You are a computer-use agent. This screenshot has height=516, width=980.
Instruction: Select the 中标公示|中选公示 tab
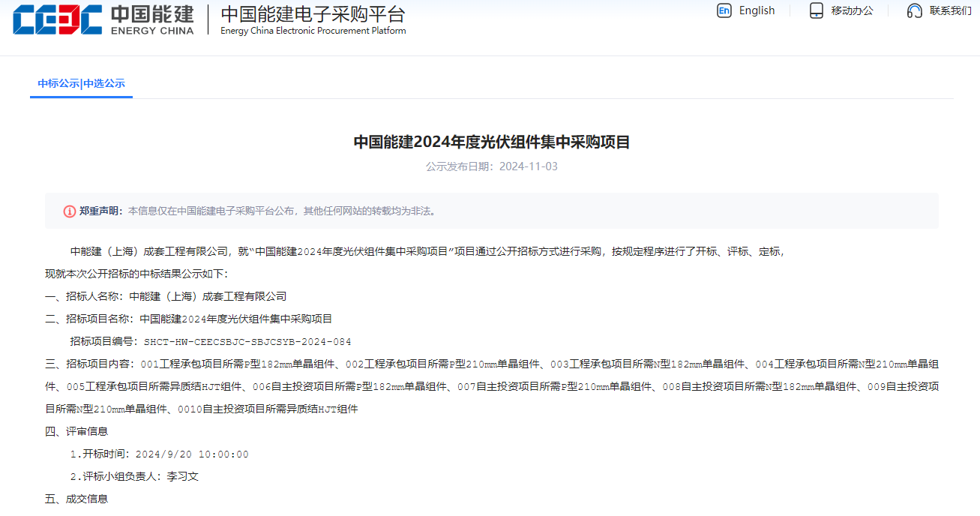click(x=81, y=83)
